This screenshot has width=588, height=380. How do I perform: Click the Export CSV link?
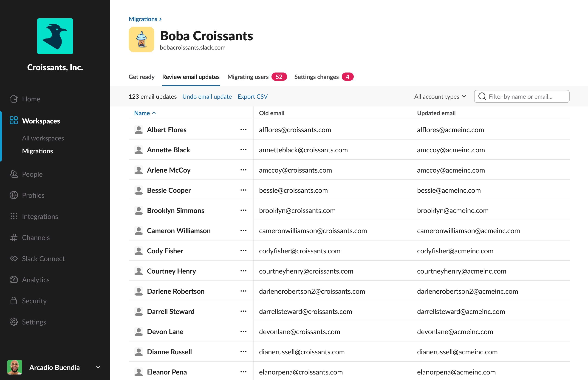coord(252,96)
